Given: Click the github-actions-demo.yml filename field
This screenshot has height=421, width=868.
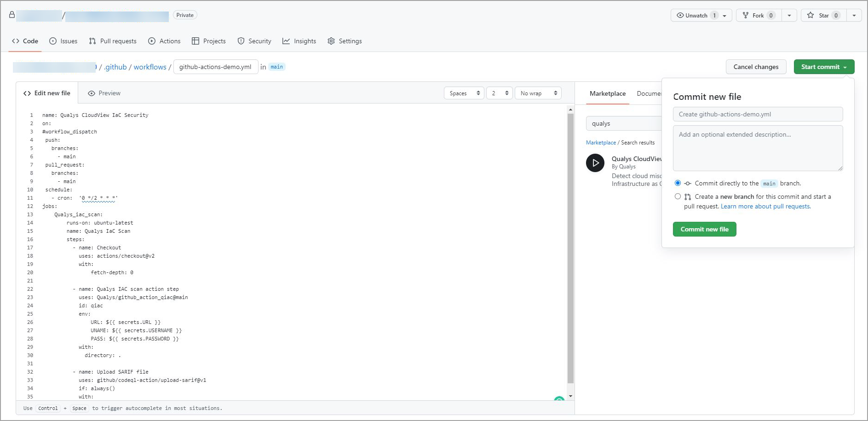Looking at the screenshot, I should 215,66.
